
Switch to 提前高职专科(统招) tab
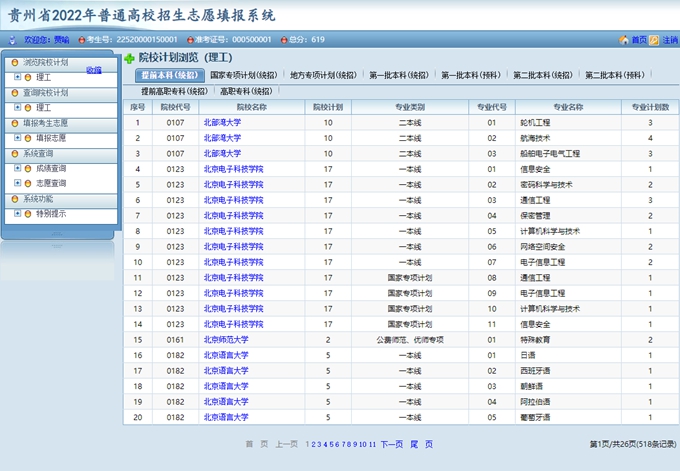[174, 91]
